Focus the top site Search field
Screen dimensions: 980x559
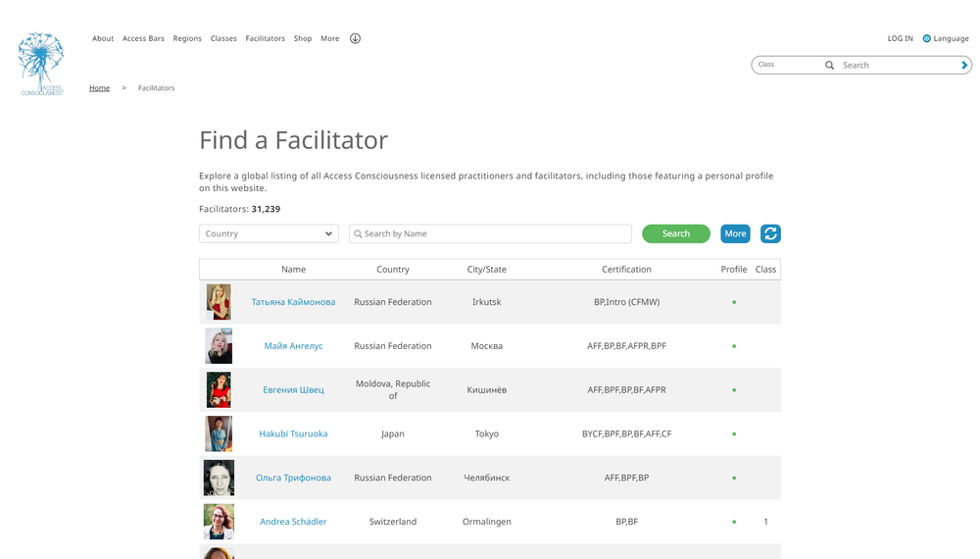(x=899, y=65)
